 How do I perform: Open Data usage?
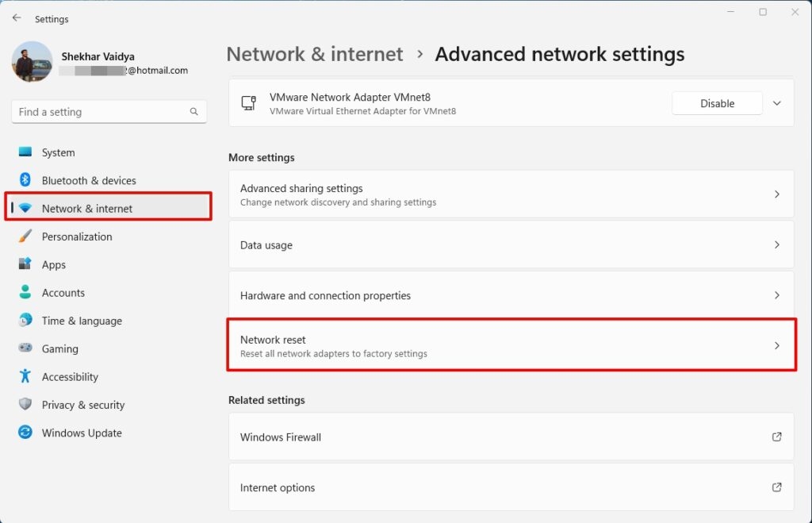[511, 244]
